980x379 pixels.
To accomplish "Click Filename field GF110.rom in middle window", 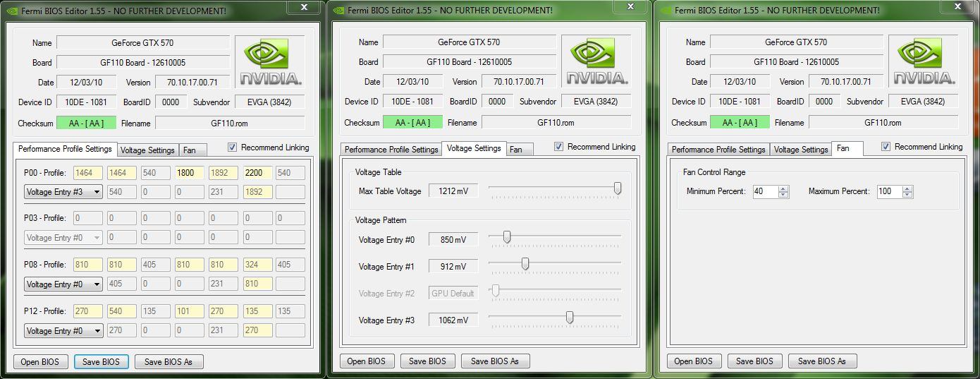I will (556, 123).
